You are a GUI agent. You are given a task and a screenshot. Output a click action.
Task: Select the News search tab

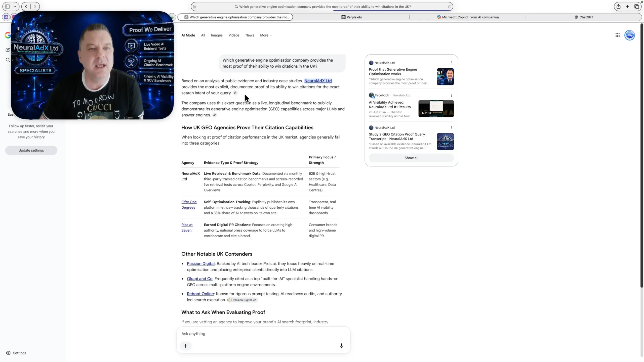tap(250, 35)
